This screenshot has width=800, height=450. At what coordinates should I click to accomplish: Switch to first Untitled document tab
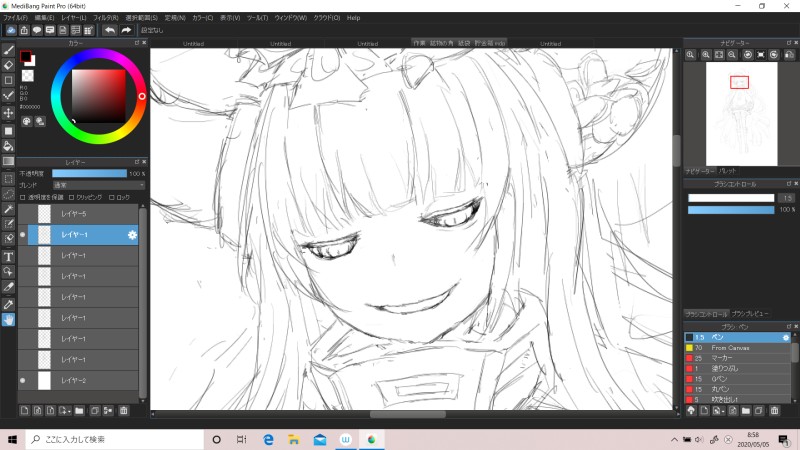click(x=193, y=44)
